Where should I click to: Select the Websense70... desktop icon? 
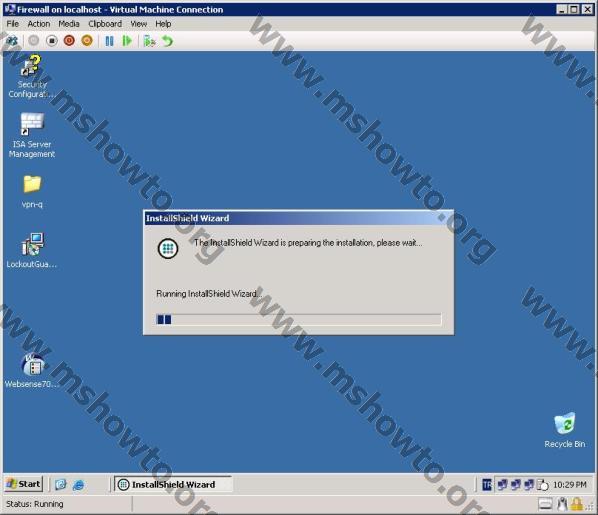(x=32, y=371)
